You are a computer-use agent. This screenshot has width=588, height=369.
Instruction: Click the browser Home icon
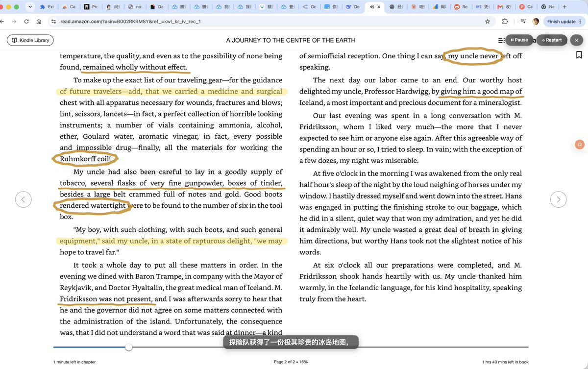(x=39, y=22)
